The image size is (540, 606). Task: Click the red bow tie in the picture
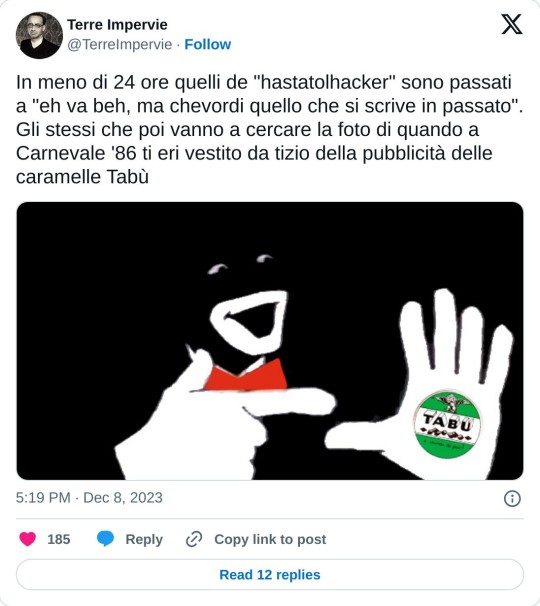(246, 375)
